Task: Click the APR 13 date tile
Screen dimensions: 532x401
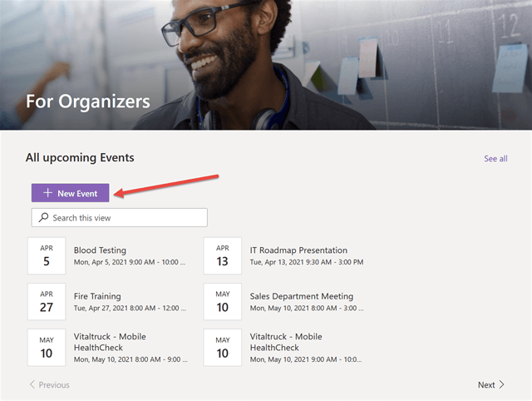Action: pyautogui.click(x=223, y=255)
